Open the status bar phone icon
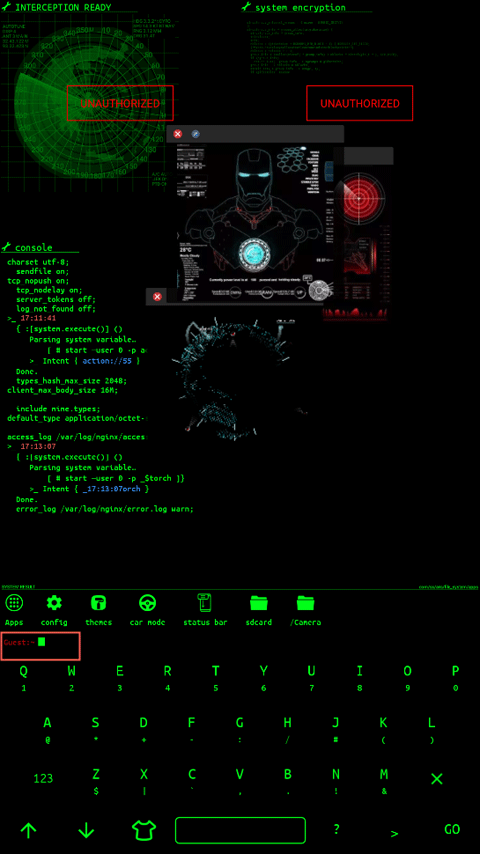480x854 pixels. click(205, 602)
